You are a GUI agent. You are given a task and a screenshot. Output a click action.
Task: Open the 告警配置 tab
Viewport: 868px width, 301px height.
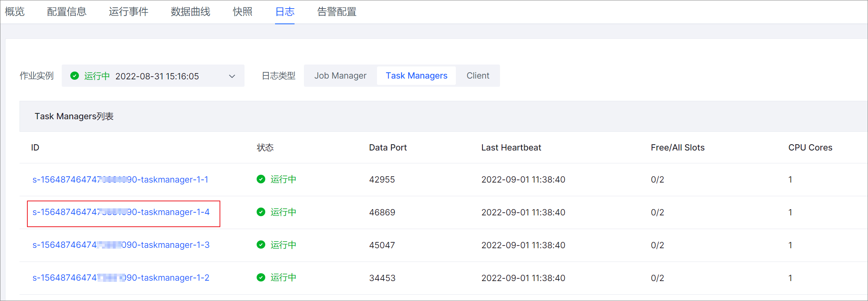[x=337, y=12]
